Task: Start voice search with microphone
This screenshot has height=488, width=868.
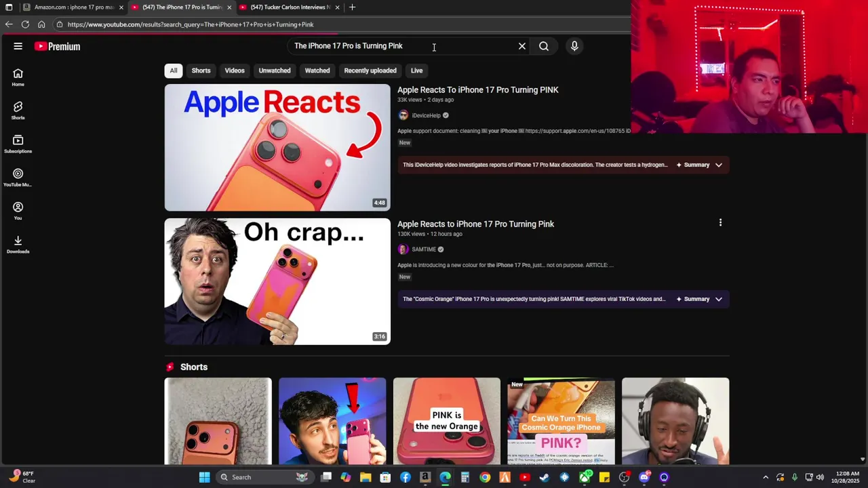Action: 574,46
